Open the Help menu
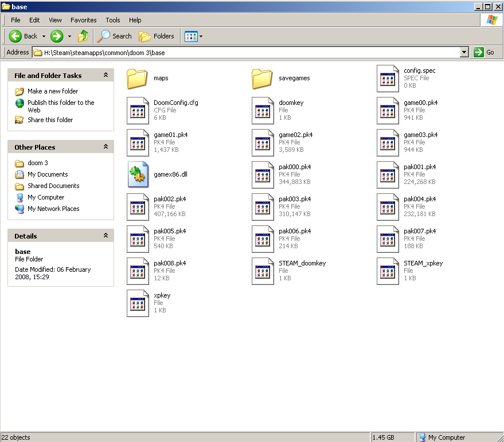Screen dimensions: 504x442 tap(135, 20)
